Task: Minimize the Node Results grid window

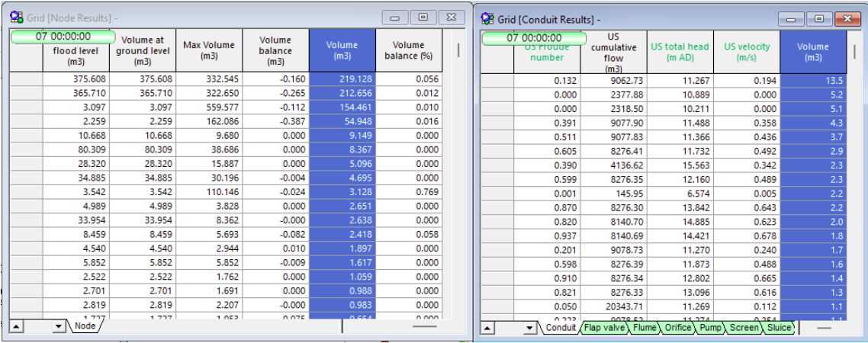Action: (x=395, y=17)
